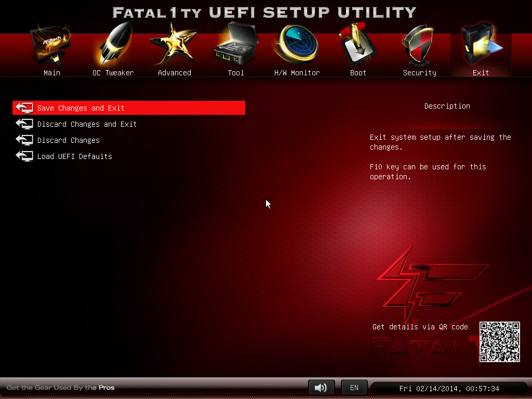Click the Main monitor icon
Image resolution: width=532 pixels, height=399 pixels.
click(51, 46)
